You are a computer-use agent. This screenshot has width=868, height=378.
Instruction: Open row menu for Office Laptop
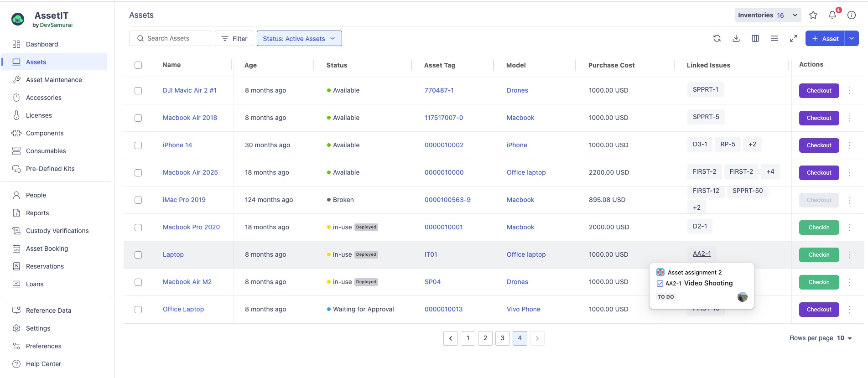click(x=850, y=310)
